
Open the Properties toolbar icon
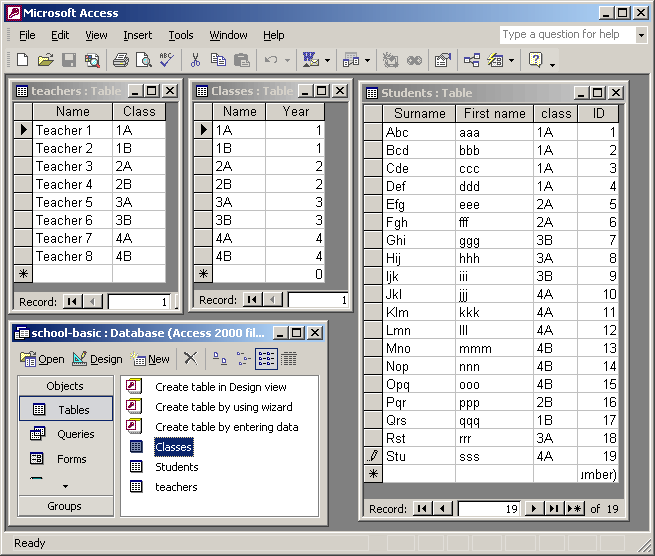pos(443,60)
